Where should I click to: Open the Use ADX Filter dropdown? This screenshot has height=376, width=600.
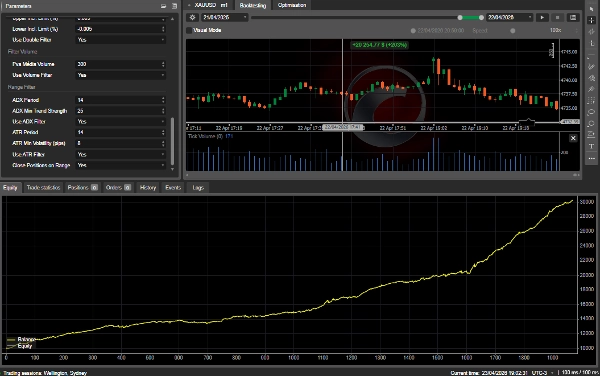click(121, 122)
